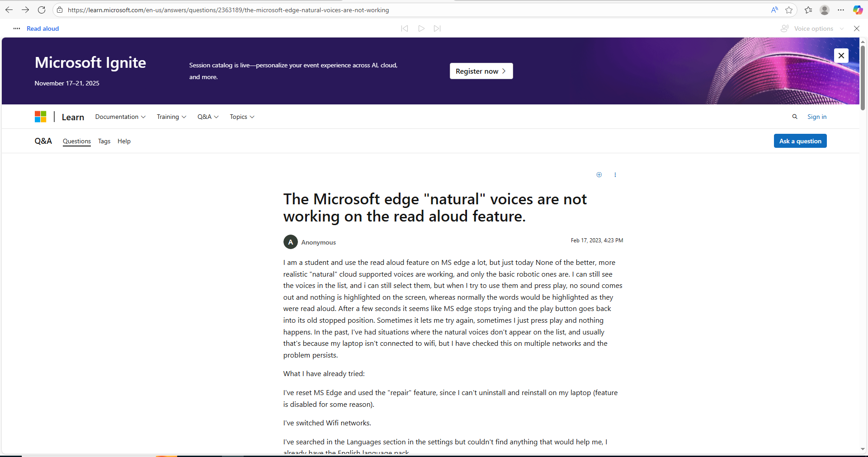Add question to a collection
Screen dimensions: 868x457
(599, 175)
